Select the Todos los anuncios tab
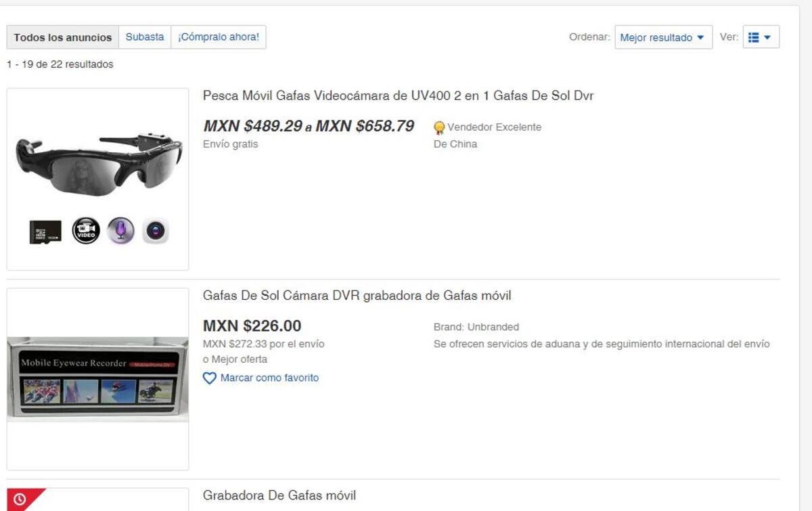The width and height of the screenshot is (812, 511). pyautogui.click(x=63, y=37)
